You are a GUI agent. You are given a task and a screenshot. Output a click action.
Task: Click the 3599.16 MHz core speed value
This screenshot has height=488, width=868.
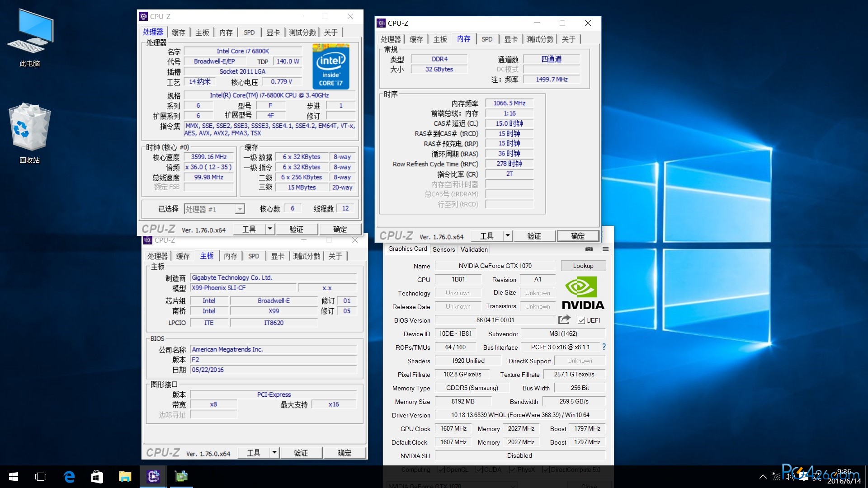coord(209,157)
